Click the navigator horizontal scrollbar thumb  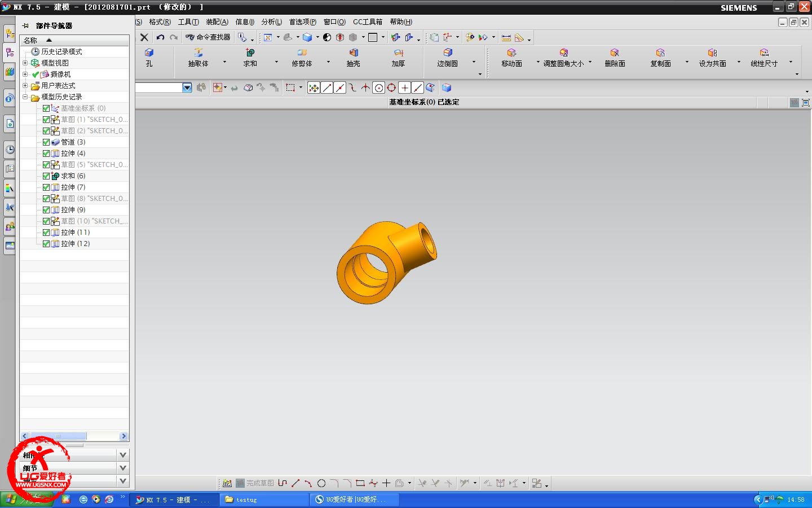[58, 436]
